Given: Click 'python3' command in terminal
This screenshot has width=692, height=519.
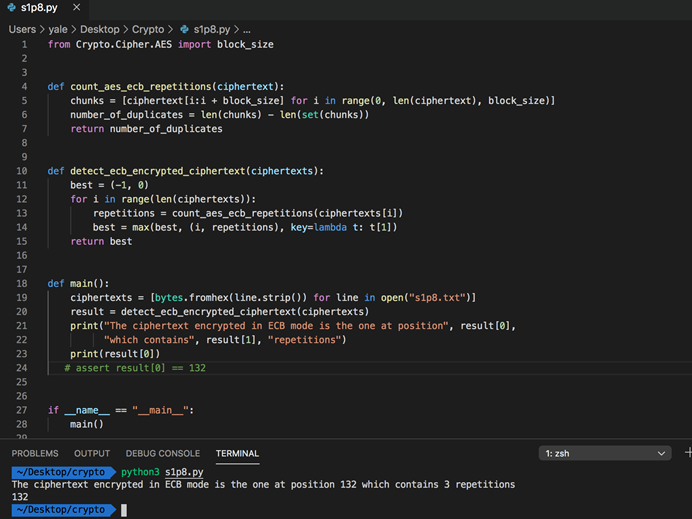Looking at the screenshot, I should 140,472.
